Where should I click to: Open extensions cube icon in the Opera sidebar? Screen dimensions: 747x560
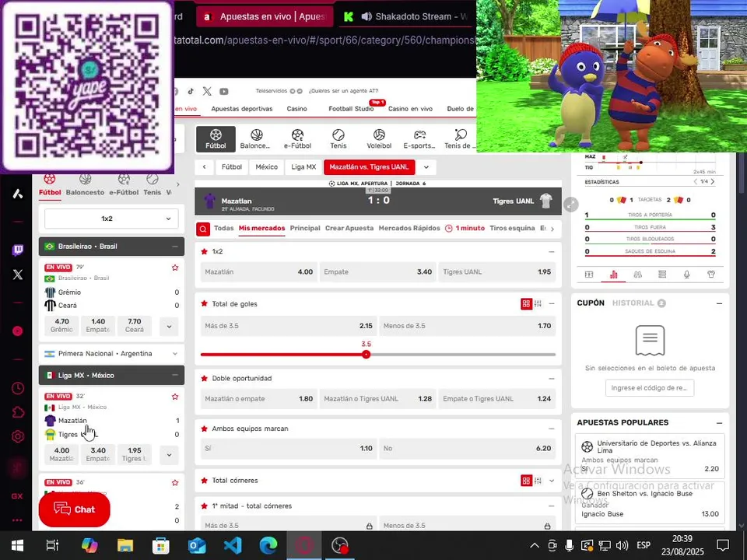point(18,412)
